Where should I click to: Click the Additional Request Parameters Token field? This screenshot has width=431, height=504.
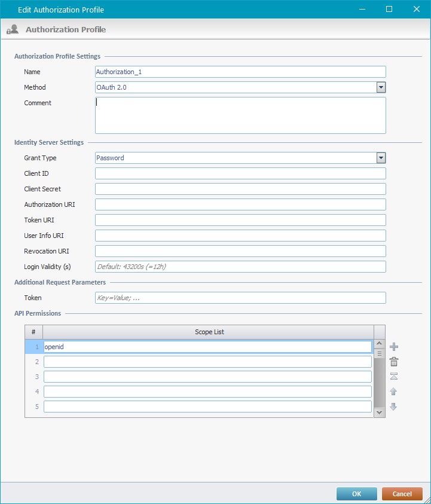pos(240,298)
